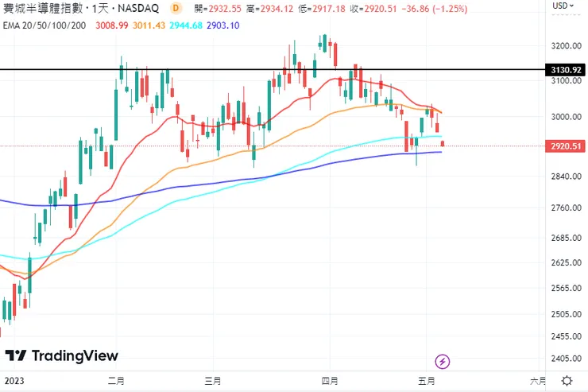Click the 2625.00 price axis label
Viewport: 588px width, 392px height.
[x=567, y=262]
